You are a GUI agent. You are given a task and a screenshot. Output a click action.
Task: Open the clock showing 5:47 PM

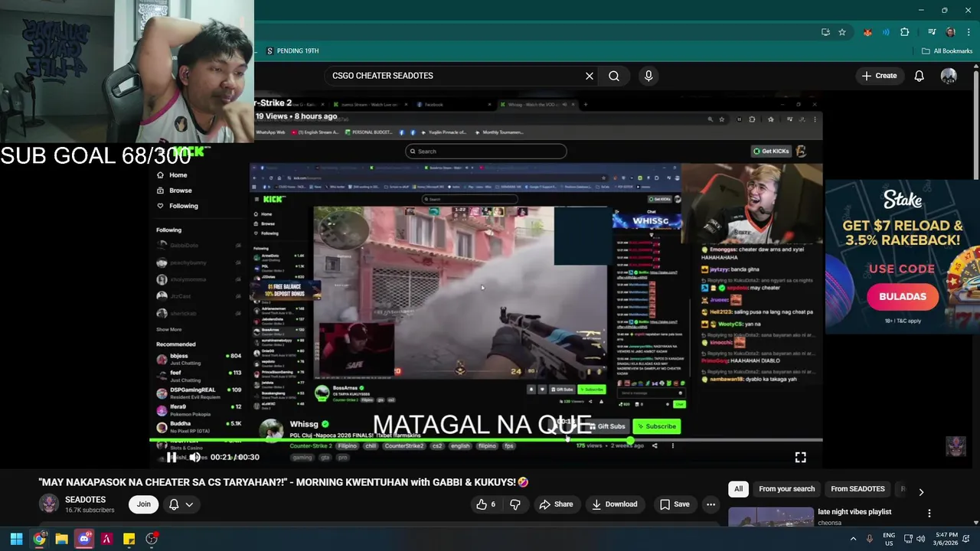(944, 539)
